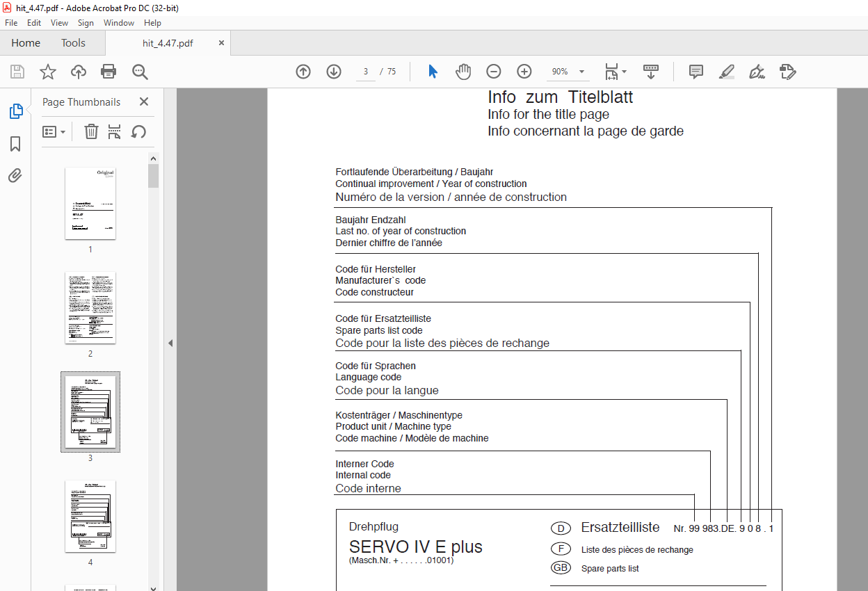Open the Sign menu
The image size is (868, 591).
coord(86,23)
